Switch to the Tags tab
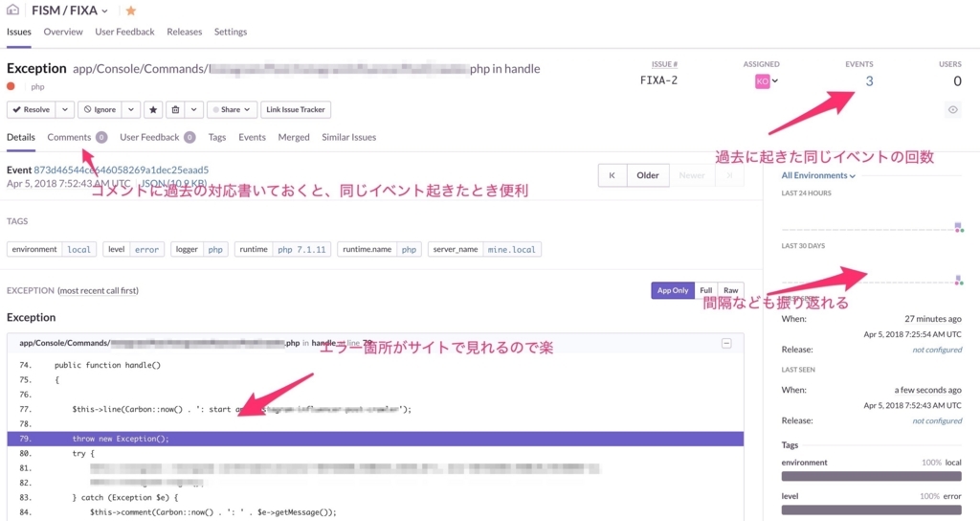 pyautogui.click(x=217, y=137)
